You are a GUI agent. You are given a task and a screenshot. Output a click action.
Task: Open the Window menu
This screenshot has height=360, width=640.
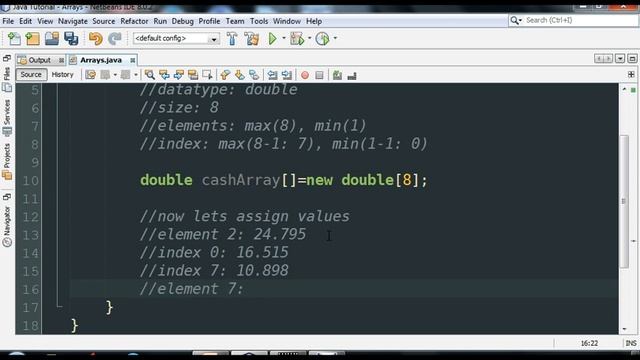[x=287, y=21]
